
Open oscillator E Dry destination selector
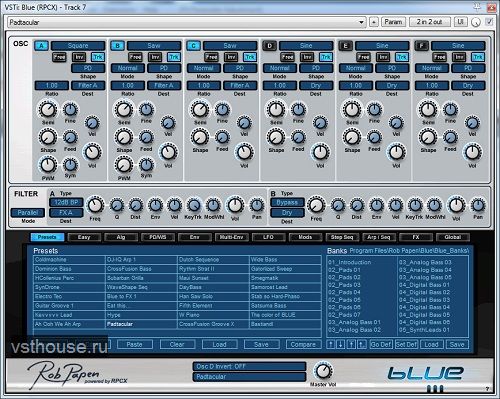[392, 85]
